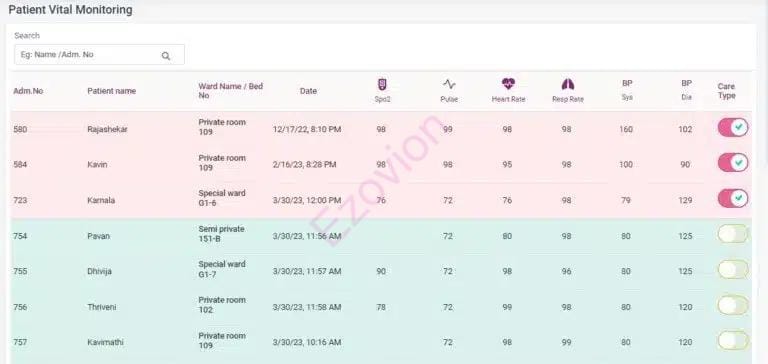Click admission number 755
The image size is (768, 364).
click(20, 271)
